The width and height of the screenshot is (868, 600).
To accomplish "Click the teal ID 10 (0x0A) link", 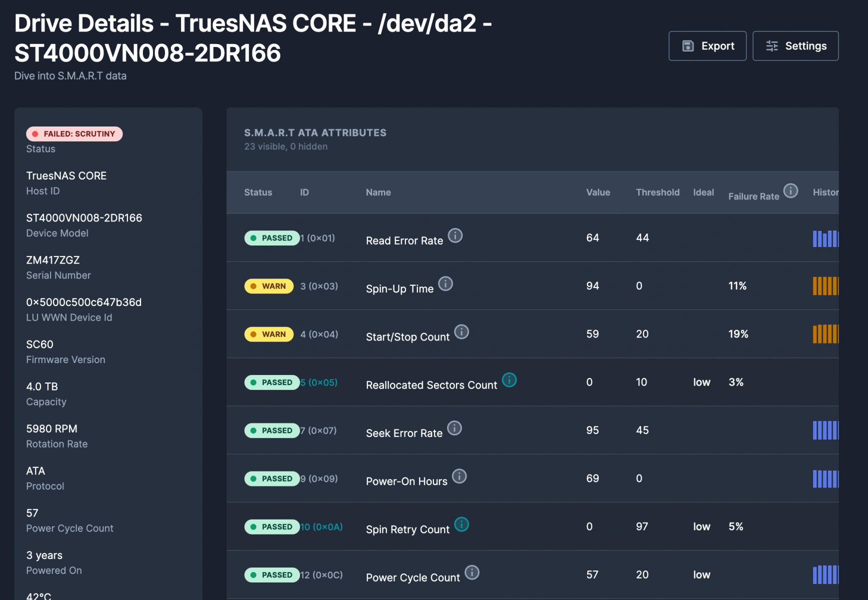I will coord(321,527).
